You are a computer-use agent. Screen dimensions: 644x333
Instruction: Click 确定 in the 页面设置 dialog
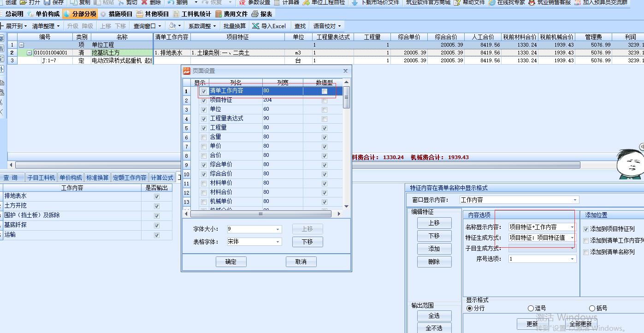[231, 262]
